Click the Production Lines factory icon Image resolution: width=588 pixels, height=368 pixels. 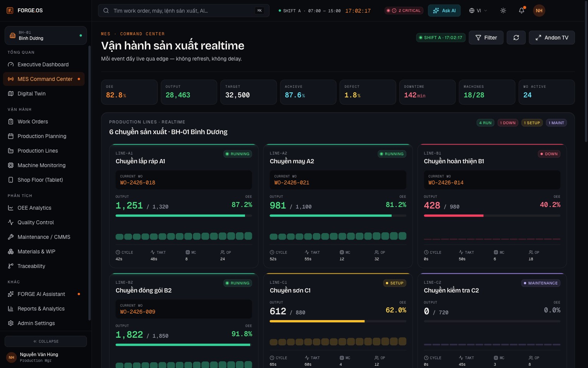[11, 151]
